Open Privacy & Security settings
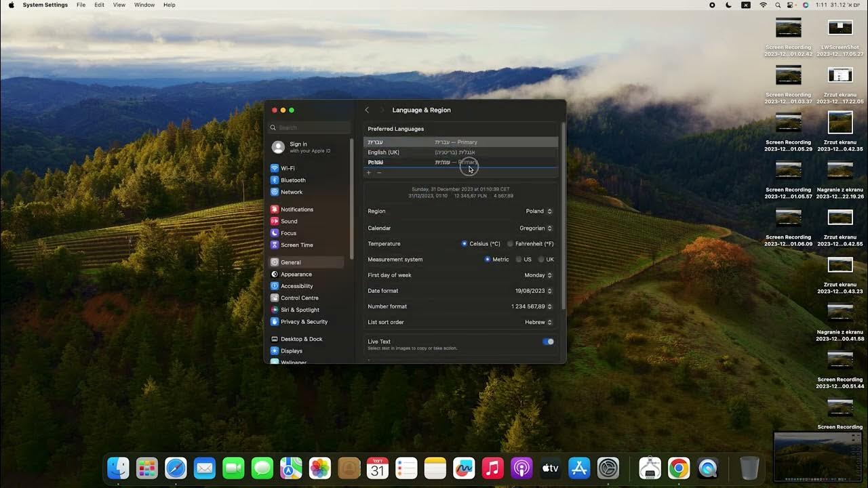Image resolution: width=868 pixels, height=488 pixels. coord(304,321)
